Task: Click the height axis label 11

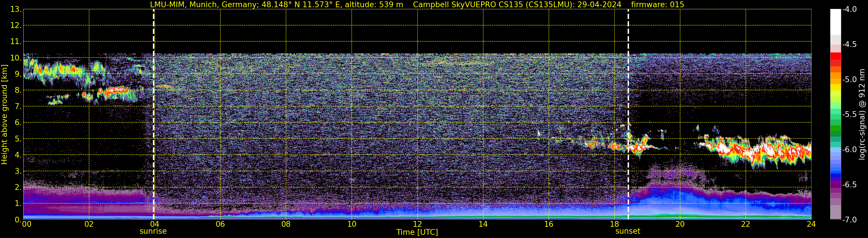Action: pos(16,41)
